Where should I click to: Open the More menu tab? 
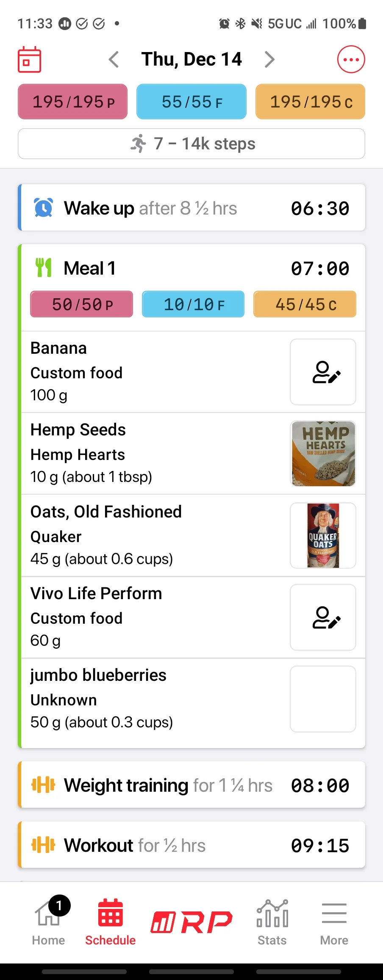coord(334,922)
